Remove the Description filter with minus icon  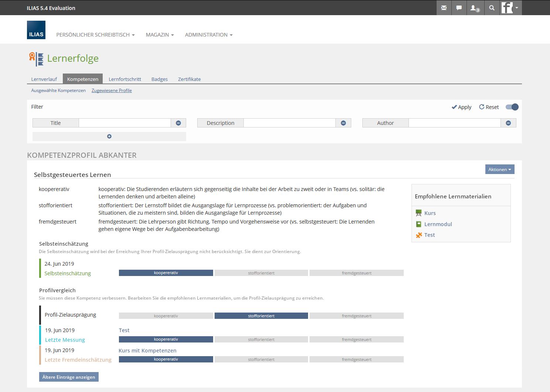pos(343,123)
